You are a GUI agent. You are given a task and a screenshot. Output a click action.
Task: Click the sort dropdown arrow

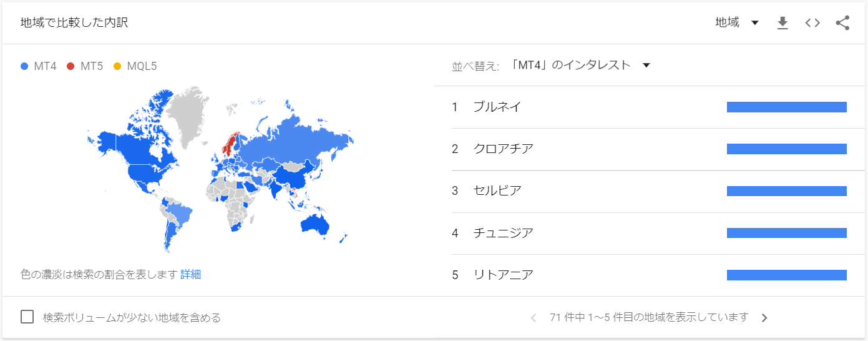coord(646,66)
